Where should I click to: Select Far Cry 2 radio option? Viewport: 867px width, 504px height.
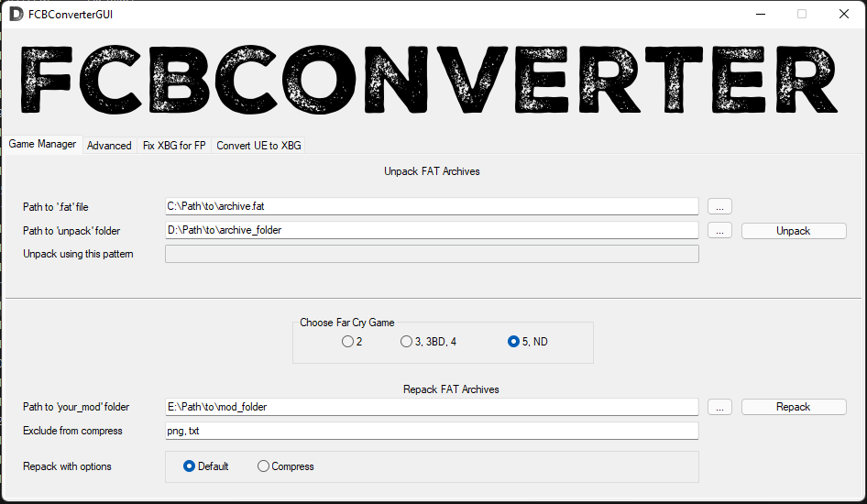coord(352,342)
